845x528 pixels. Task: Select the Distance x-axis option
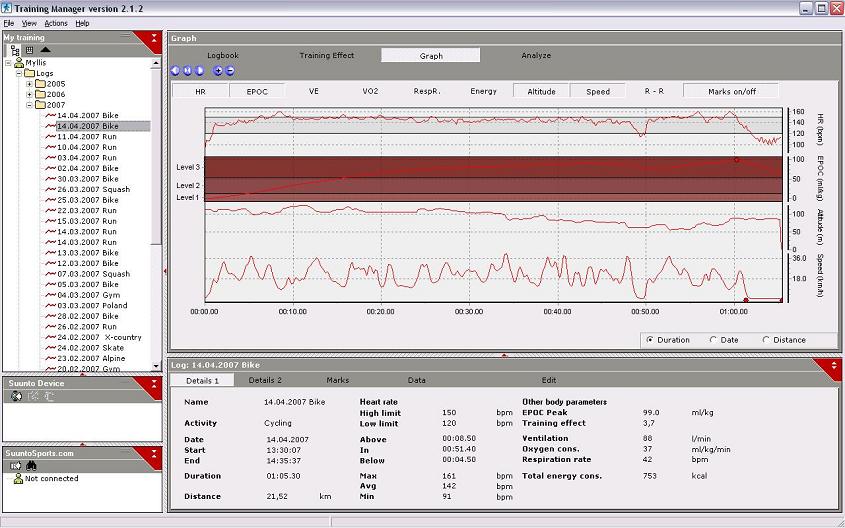[766, 340]
